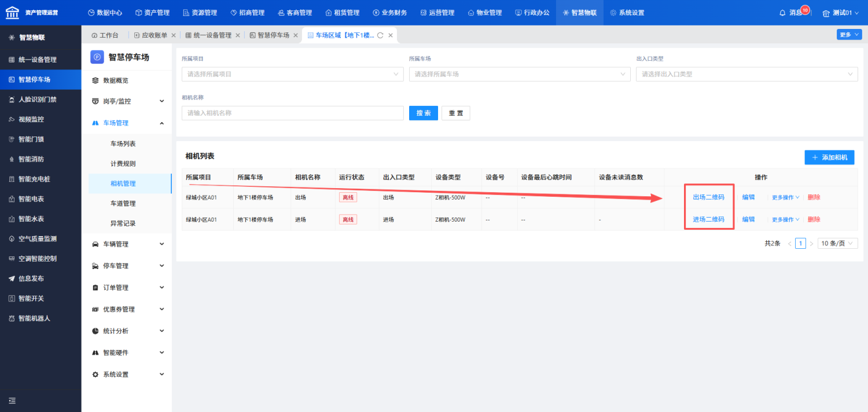Screen dimensions: 868x412
Task: Open the 资产管理 top menu
Action: pos(152,13)
